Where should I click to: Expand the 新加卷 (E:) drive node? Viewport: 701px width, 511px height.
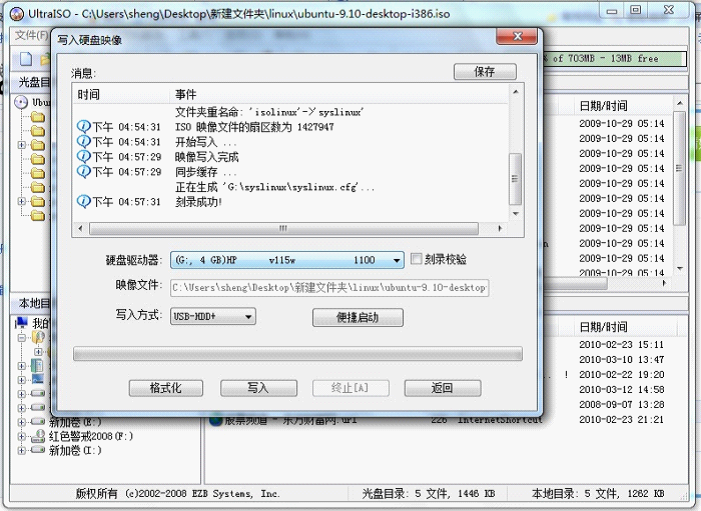21,422
